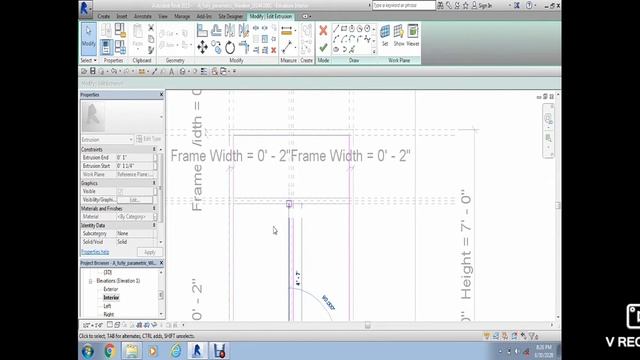The height and width of the screenshot is (360, 640).
Task: Click the red Delete X in Modify panel
Action: (273, 50)
